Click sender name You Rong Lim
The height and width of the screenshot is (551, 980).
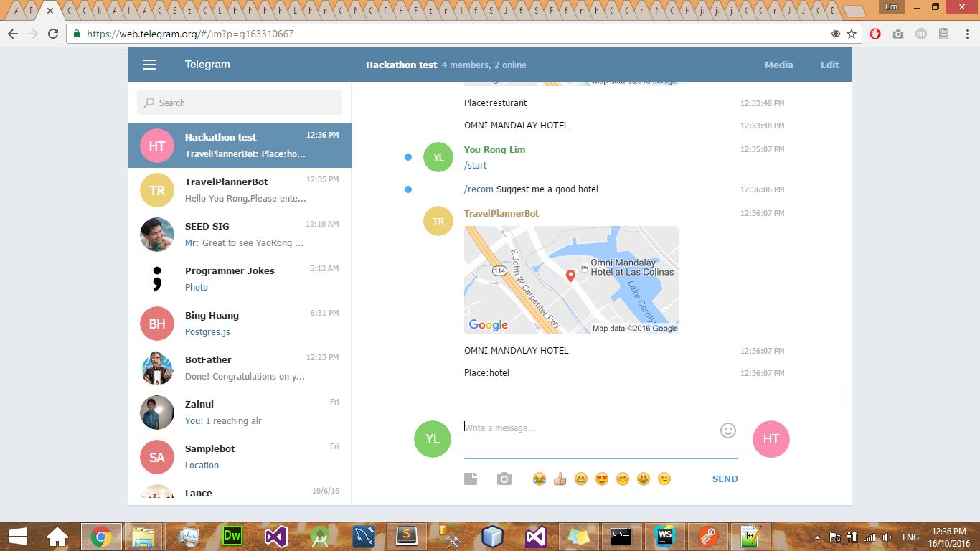(x=495, y=149)
